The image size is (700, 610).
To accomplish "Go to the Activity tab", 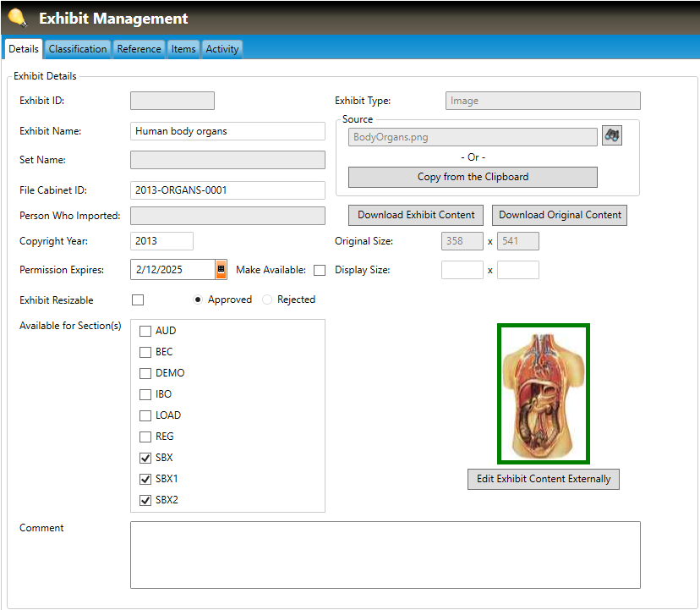I will (222, 49).
